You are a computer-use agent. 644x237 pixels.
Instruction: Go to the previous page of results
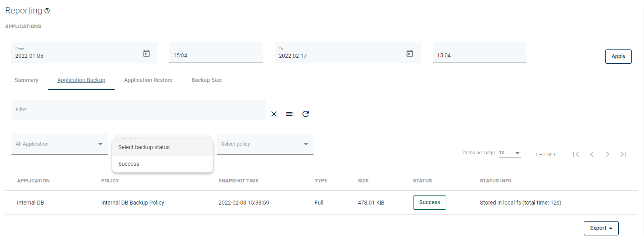(x=592, y=154)
